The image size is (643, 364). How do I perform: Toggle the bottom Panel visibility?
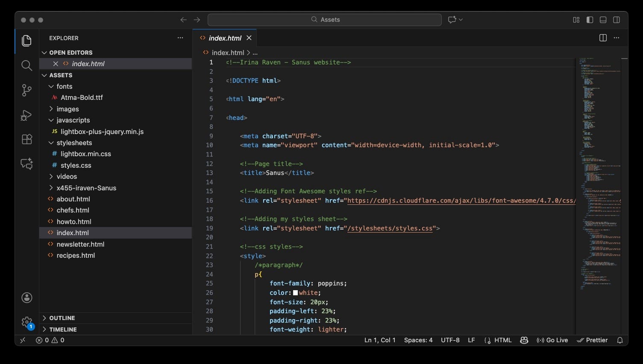(603, 20)
